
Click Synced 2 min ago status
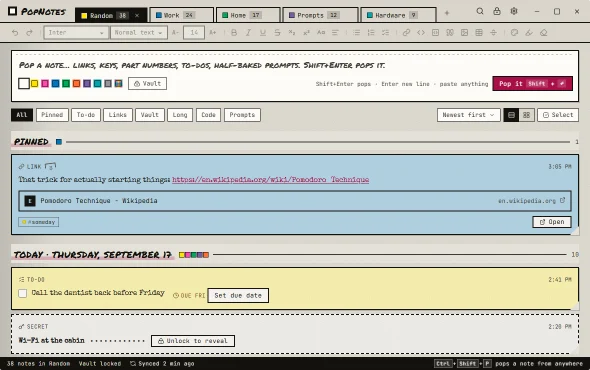162,364
